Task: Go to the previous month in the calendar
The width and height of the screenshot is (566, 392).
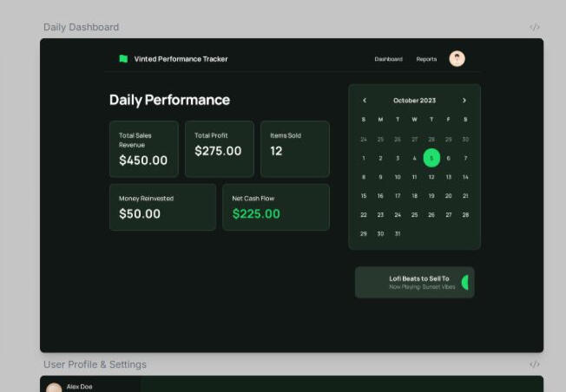Action: click(365, 101)
